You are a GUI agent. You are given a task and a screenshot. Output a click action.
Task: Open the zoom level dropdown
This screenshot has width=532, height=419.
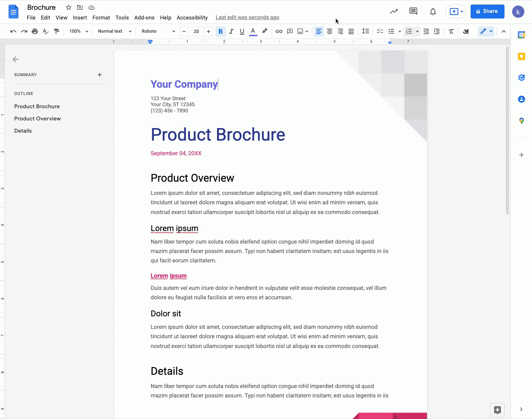pyautogui.click(x=78, y=31)
